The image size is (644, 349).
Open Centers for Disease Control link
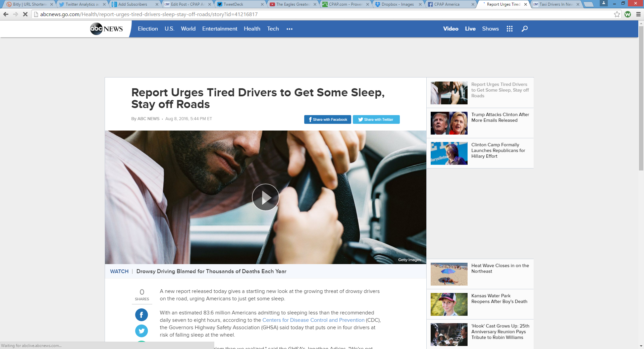[313, 320]
